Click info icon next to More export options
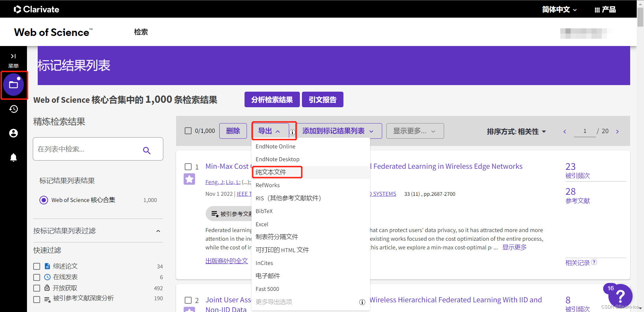Image resolution: width=644 pixels, height=312 pixels. pyautogui.click(x=362, y=302)
